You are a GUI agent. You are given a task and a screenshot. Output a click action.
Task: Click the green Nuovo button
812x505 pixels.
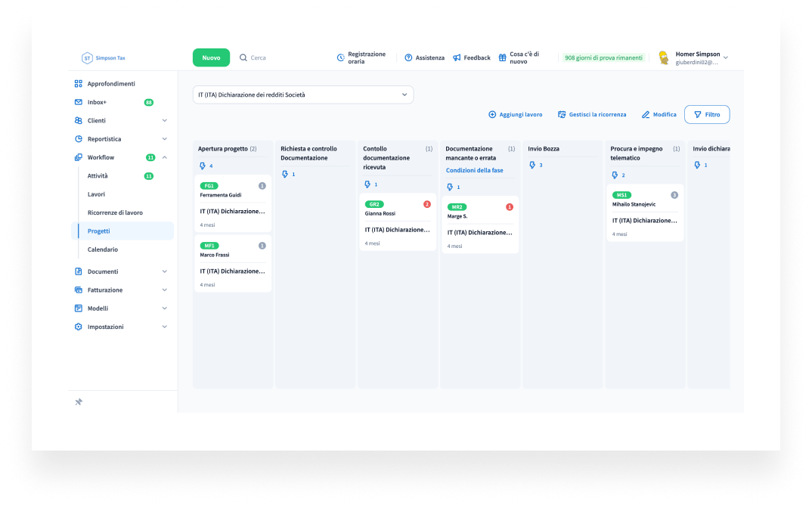(x=211, y=58)
